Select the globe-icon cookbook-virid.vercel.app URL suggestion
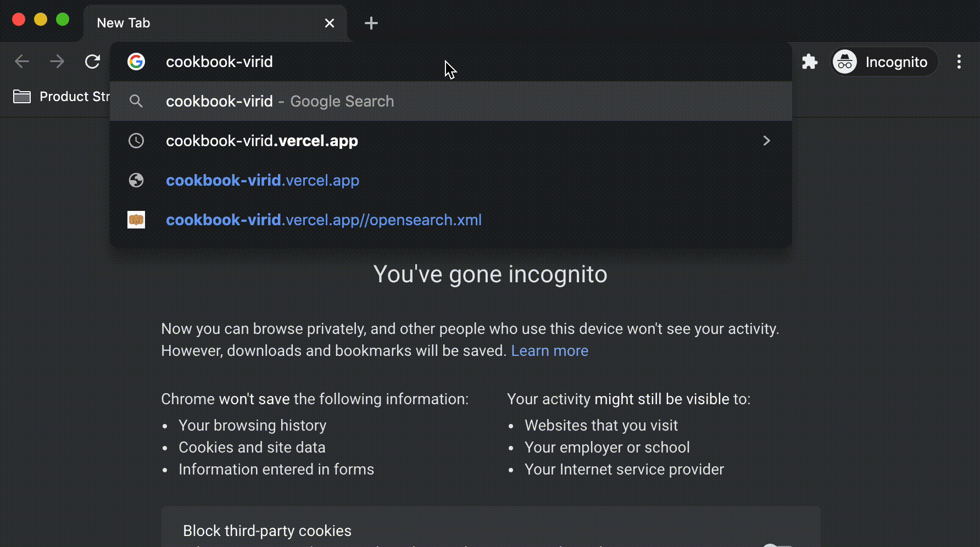This screenshot has height=547, width=980. [451, 180]
